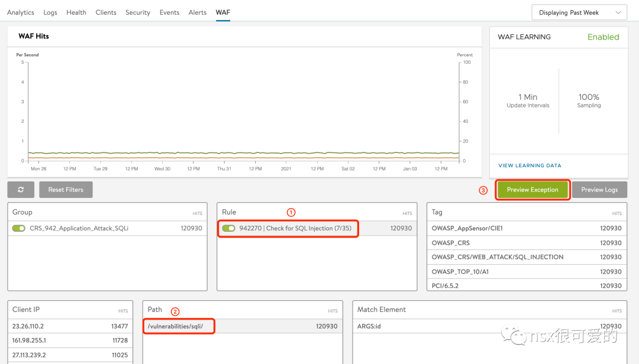639x364 pixels.
Task: Click the CRS_942_Application_Attack_SQLi group name
Action: (79, 229)
